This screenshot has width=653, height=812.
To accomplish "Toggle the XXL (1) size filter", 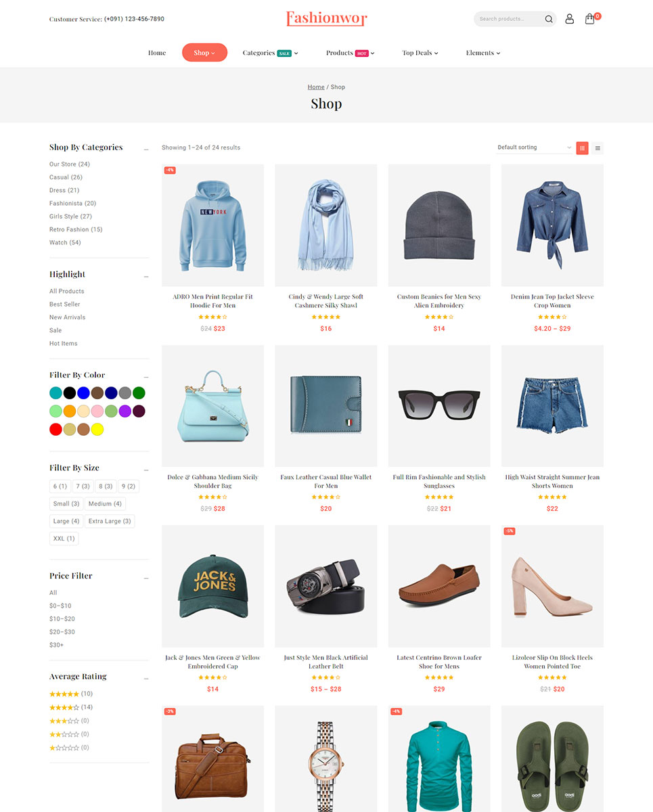I will (64, 539).
